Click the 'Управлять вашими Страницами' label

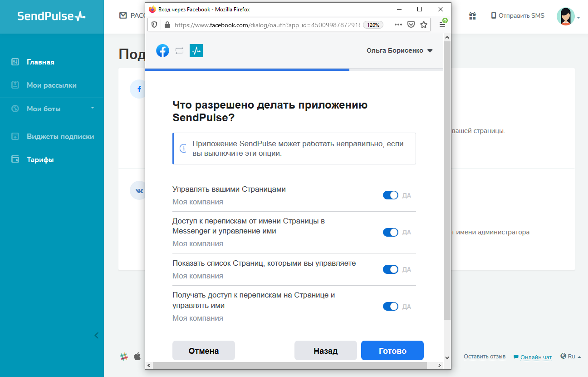click(229, 189)
